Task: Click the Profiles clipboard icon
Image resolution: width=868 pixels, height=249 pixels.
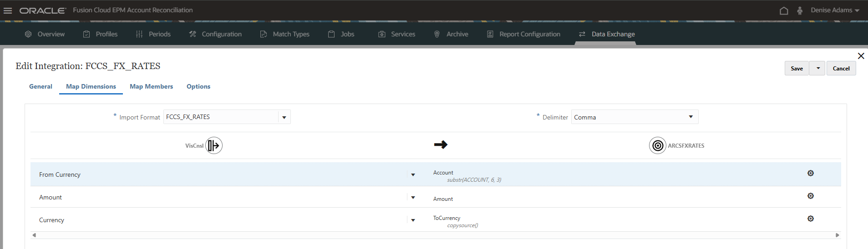Action: (86, 34)
